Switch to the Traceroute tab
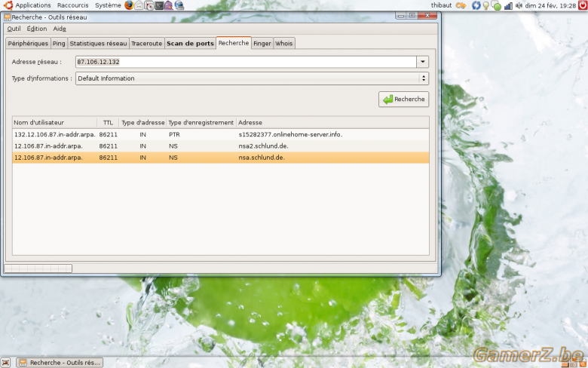Image resolution: width=588 pixels, height=368 pixels. 147,44
